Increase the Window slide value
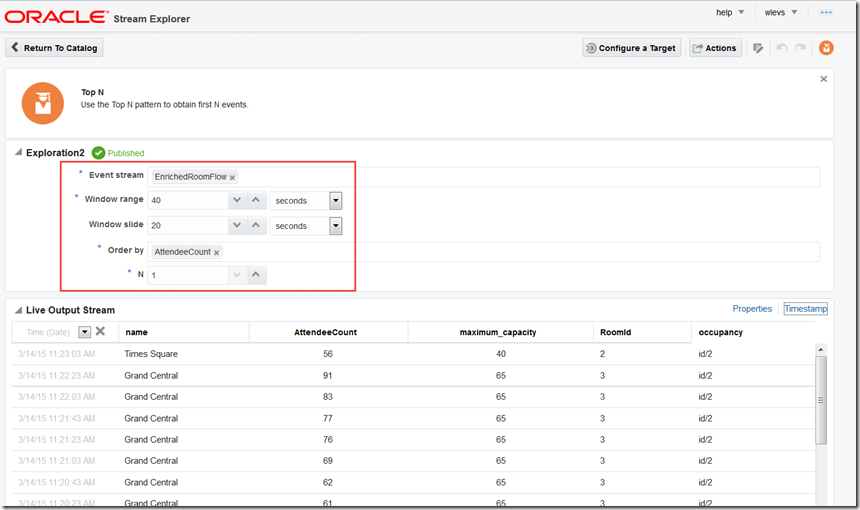 tap(256, 225)
